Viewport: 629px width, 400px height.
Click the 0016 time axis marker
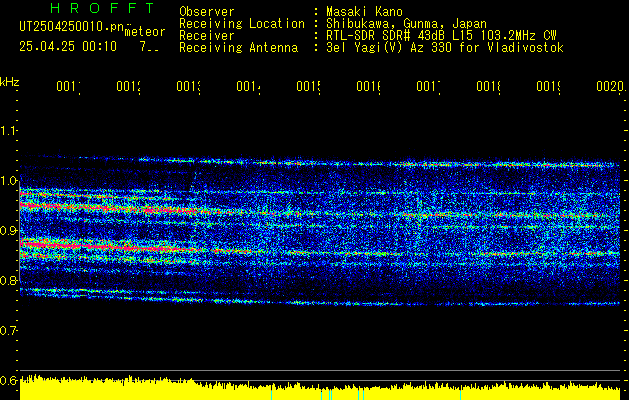coord(369,86)
